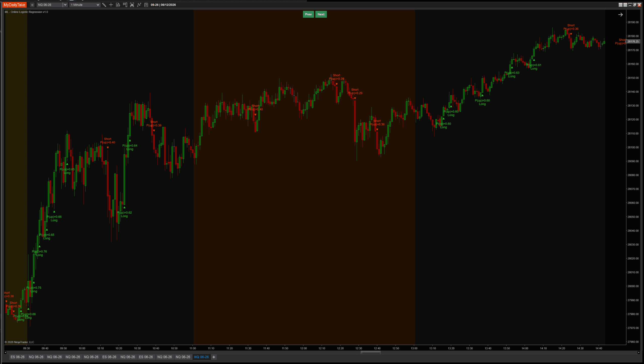644x364 pixels.
Task: Open the Indicators bar-chart icon
Action: click(132, 5)
